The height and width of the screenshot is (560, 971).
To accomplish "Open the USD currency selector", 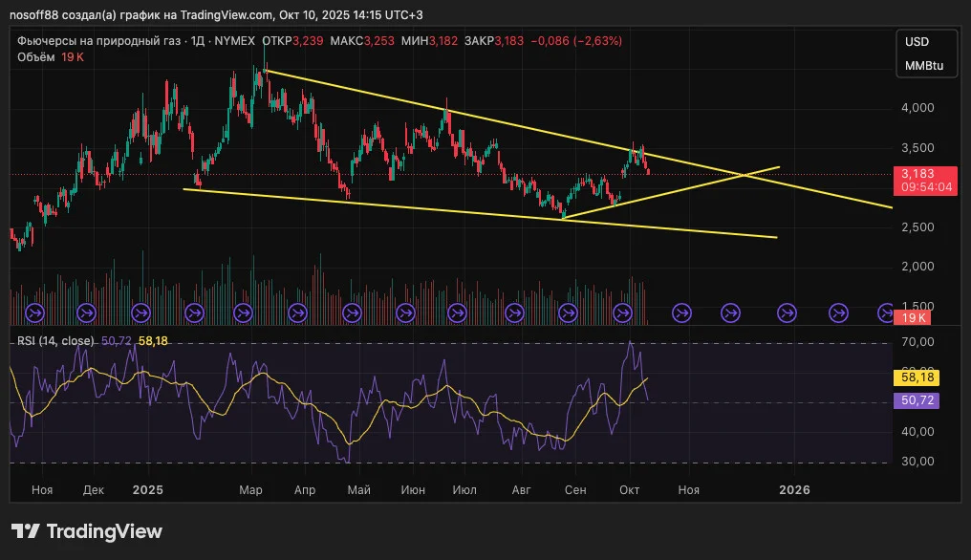I will point(917,41).
